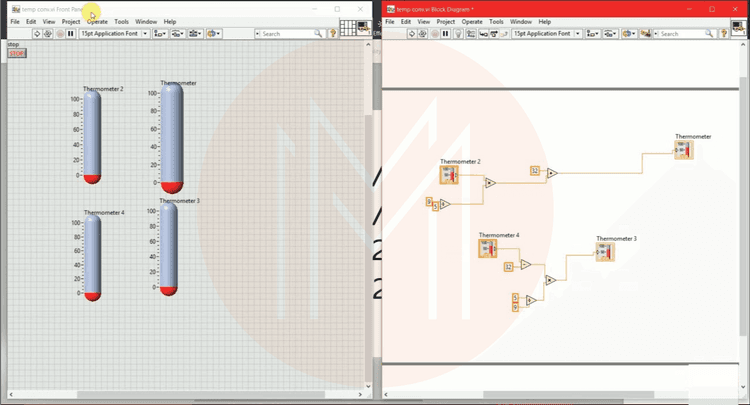Image resolution: width=750 pixels, height=405 pixels.
Task: Click Abort Execution in Front Panel toolbar
Action: (60, 33)
